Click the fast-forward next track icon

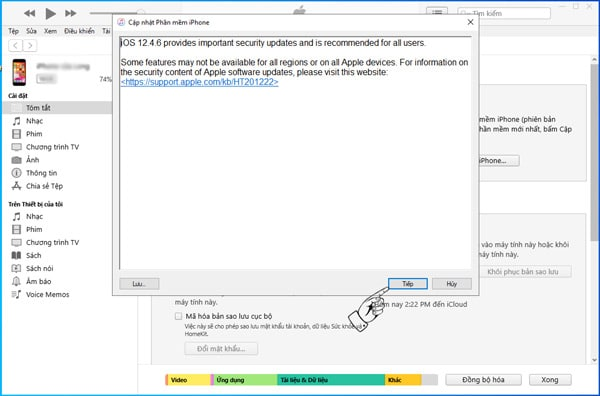70,13
